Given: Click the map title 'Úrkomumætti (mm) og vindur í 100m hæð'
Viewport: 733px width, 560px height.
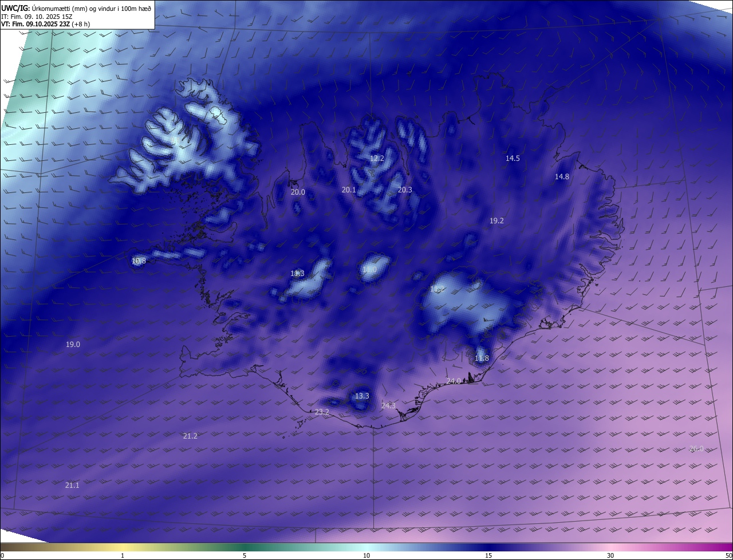Looking at the screenshot, I should [x=92, y=8].
